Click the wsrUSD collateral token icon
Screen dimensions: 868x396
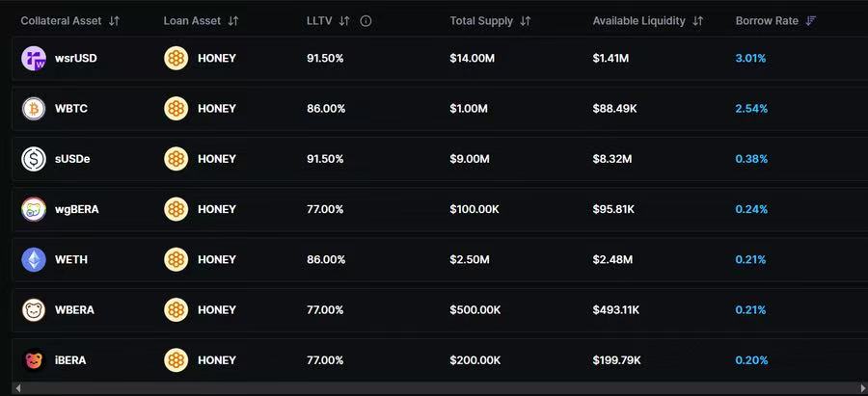34,58
